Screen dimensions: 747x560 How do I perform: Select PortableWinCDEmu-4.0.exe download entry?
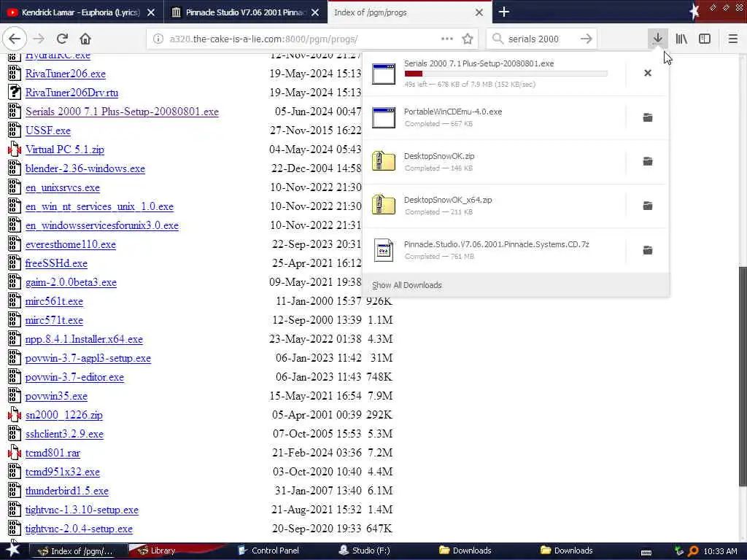495,117
